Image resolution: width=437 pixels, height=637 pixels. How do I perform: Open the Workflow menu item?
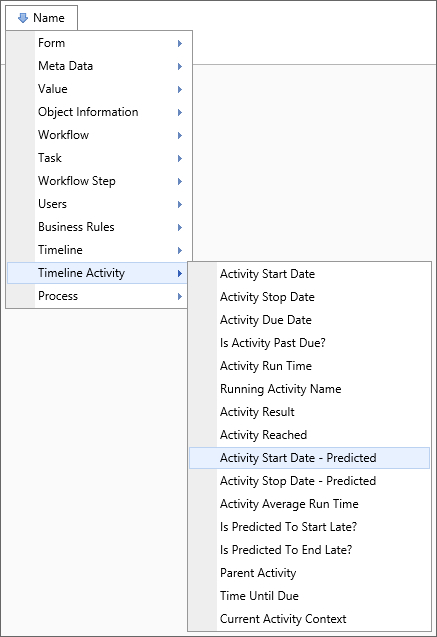(x=99, y=135)
